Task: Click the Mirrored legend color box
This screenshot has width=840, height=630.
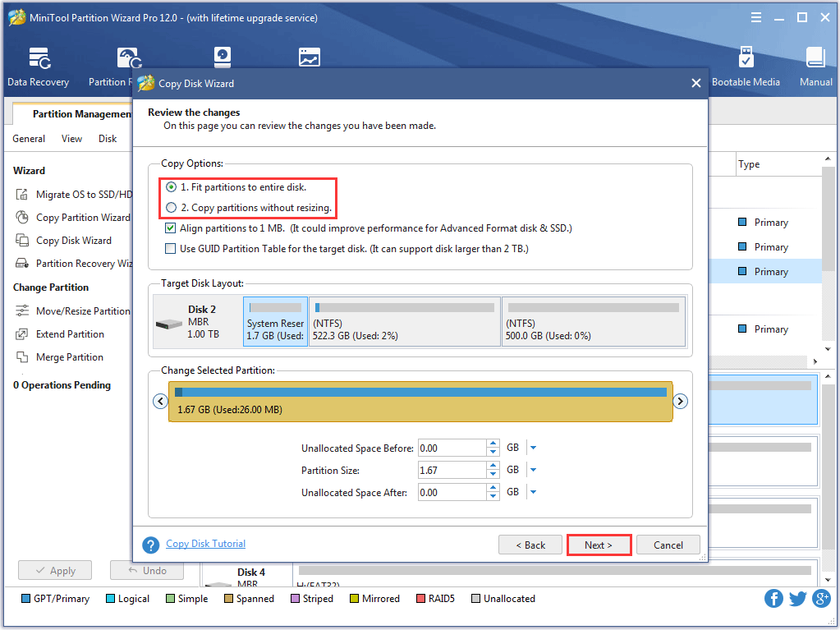Action: [x=354, y=599]
